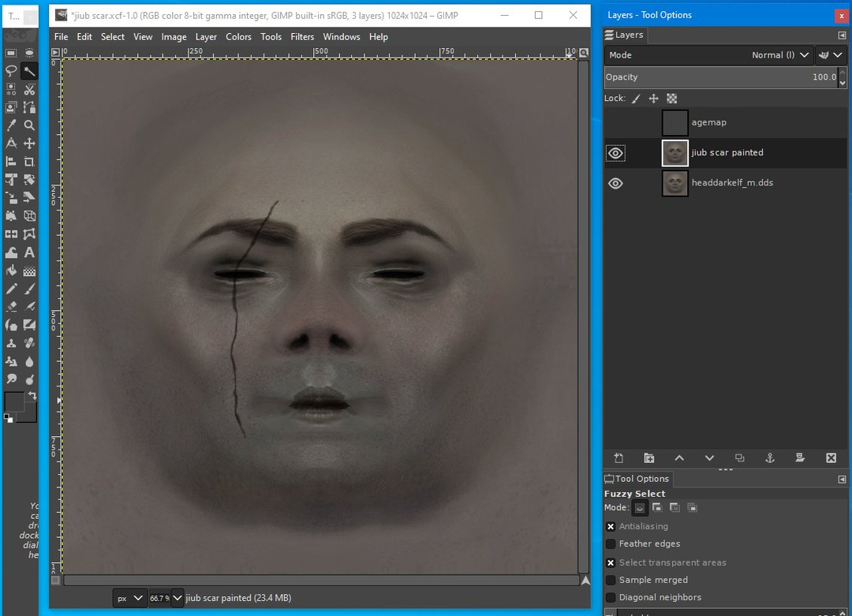Screen dimensions: 852x616
Task: Click the anchor floating layer icon
Action: [x=770, y=457]
